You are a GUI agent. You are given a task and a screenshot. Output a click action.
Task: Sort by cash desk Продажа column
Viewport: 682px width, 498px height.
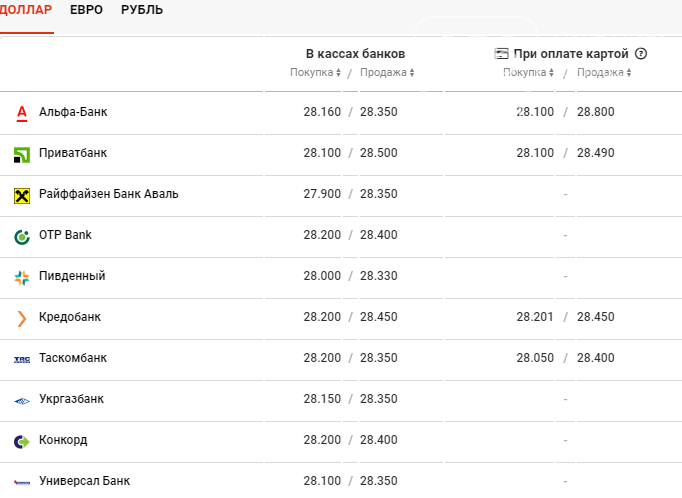click(387, 72)
